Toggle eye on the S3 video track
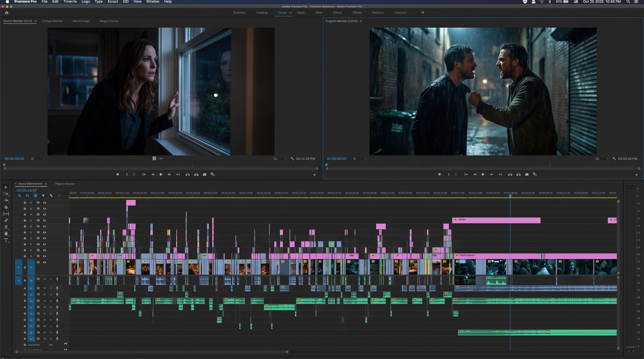 click(44, 262)
